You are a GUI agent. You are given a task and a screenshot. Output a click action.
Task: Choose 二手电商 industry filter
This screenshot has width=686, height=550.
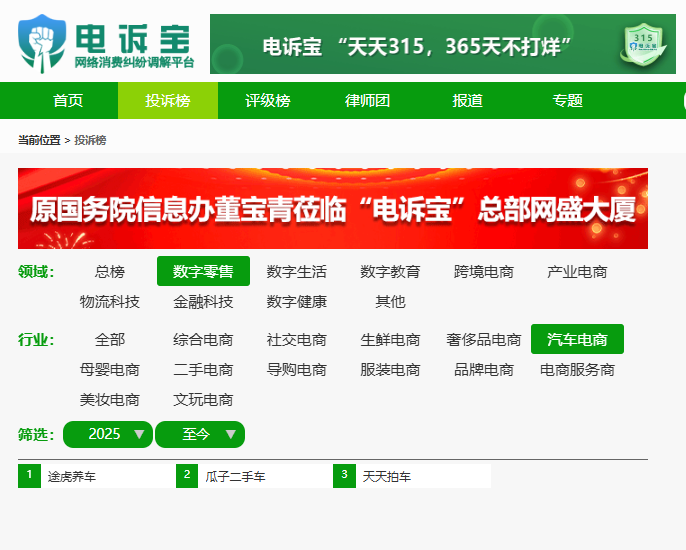tap(203, 369)
